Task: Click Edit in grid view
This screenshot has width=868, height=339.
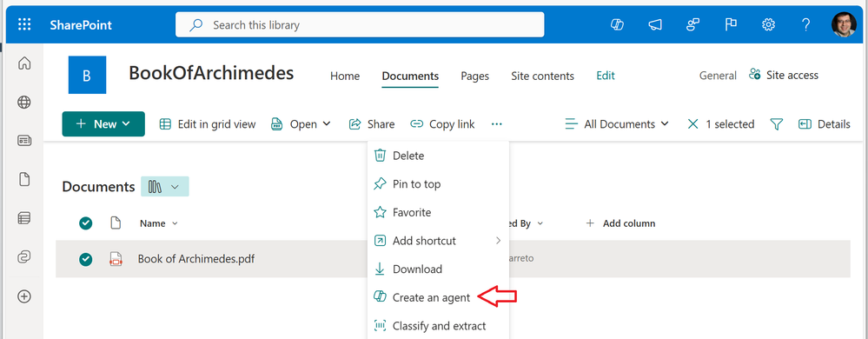Action: [x=208, y=124]
